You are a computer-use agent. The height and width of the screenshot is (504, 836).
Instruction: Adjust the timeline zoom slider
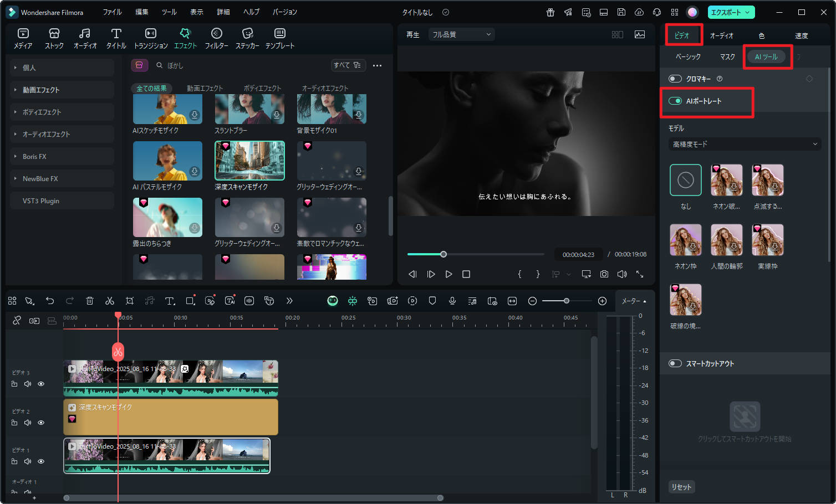click(x=567, y=301)
